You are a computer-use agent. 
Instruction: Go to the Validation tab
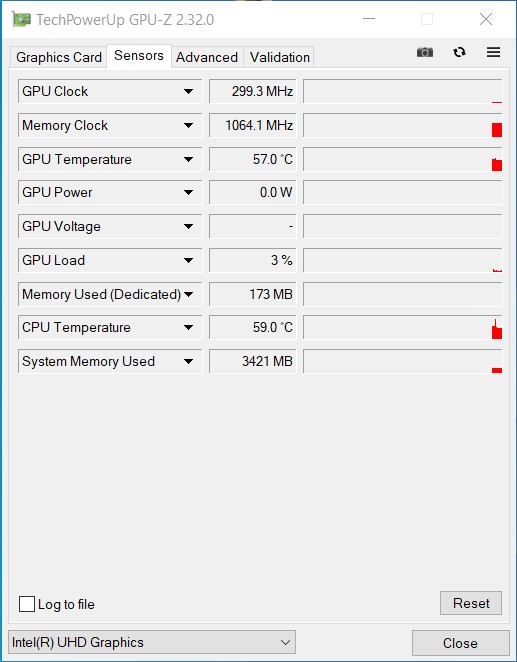[x=279, y=57]
